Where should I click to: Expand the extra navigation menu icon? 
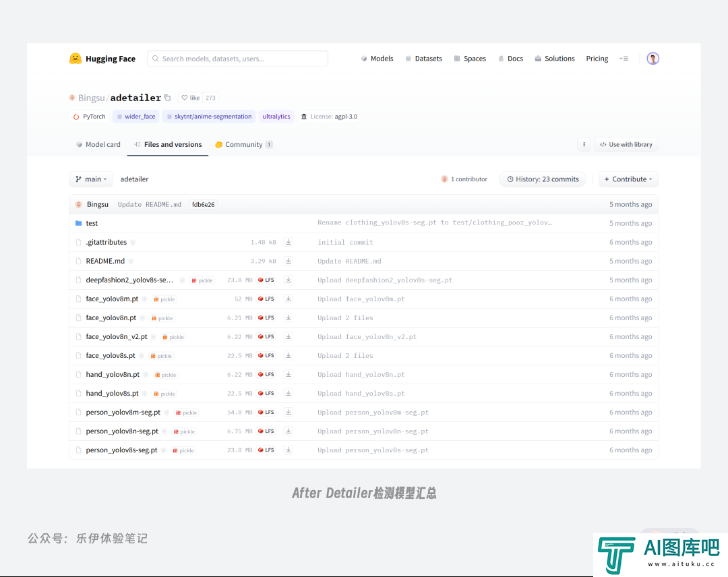coord(624,59)
